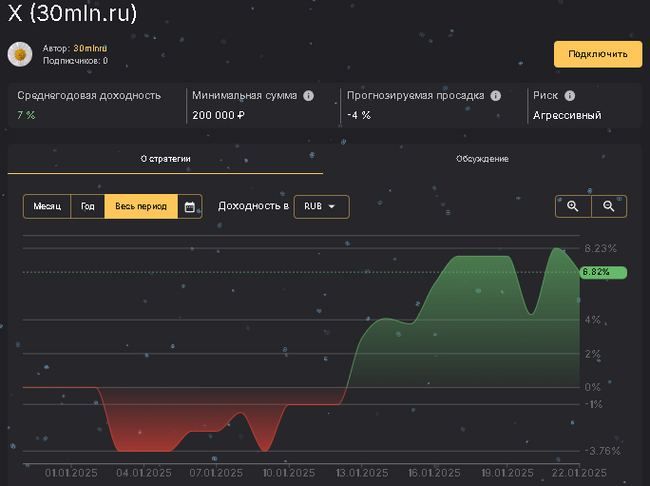Select the Месяц period option
The height and width of the screenshot is (486, 650).
47,207
